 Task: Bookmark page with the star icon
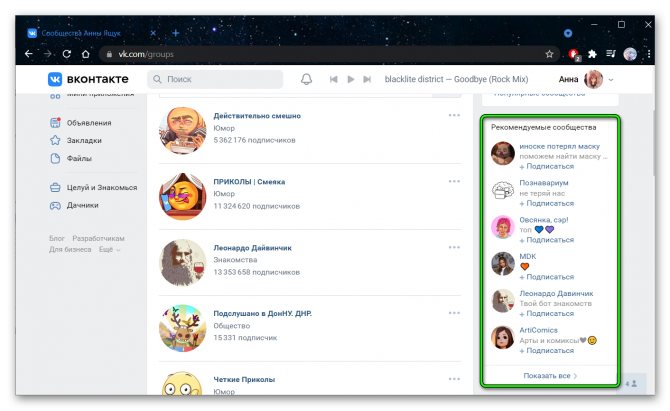click(x=549, y=54)
